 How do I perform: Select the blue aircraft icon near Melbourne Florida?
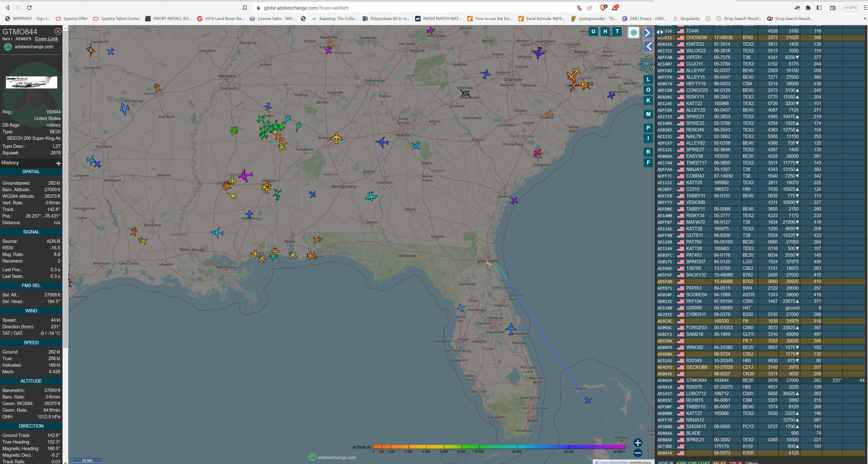coord(511,329)
